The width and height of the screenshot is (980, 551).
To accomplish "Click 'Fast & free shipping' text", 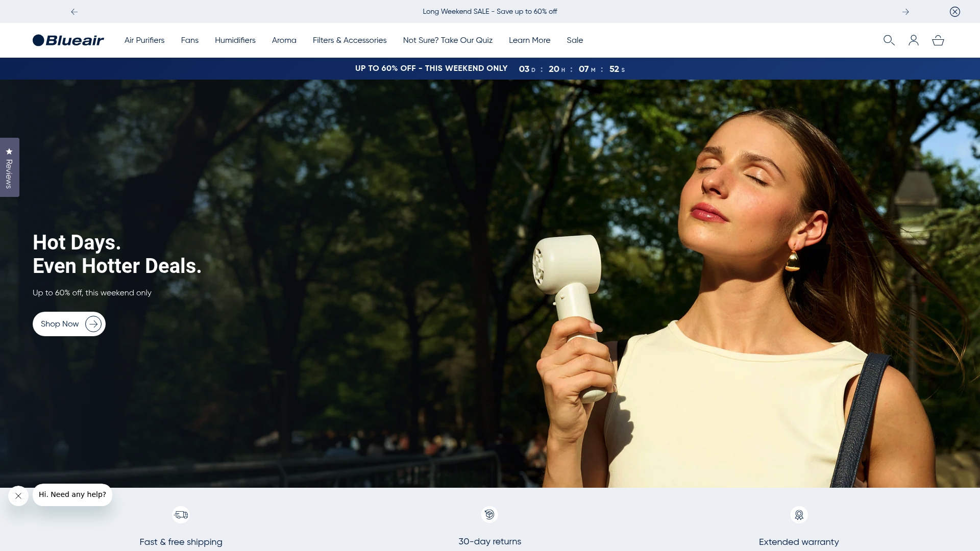I will point(181,542).
